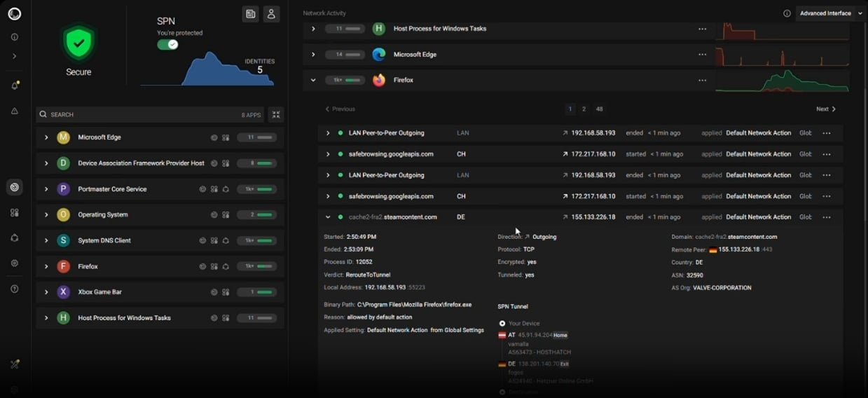Screen dimensions: 868x398
Task: Click the tools icon near sidebar bottom
Action: click(15, 364)
